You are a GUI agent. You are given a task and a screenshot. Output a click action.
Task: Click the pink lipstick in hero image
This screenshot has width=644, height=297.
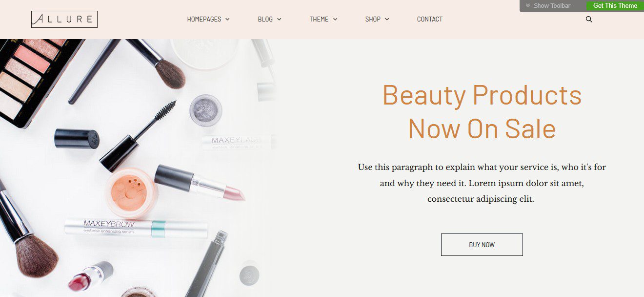[x=200, y=183]
